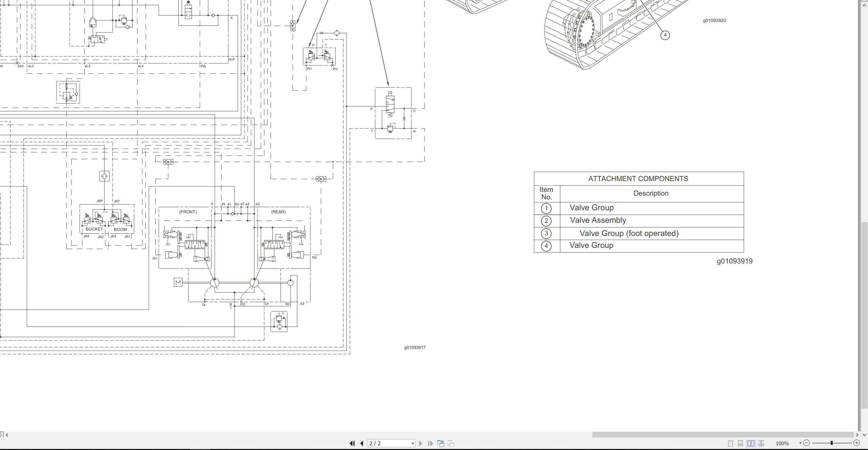Click the horizontal scrollbar left arrow

(7, 435)
